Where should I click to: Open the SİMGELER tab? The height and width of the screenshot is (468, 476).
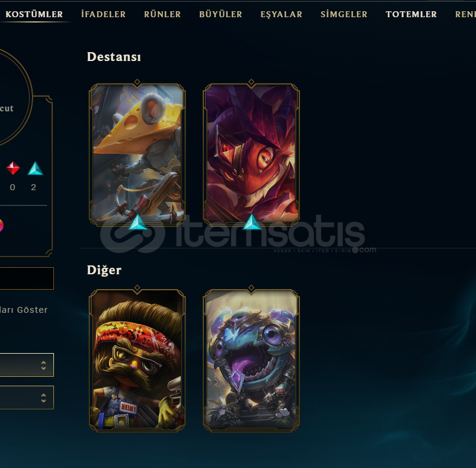pos(344,14)
